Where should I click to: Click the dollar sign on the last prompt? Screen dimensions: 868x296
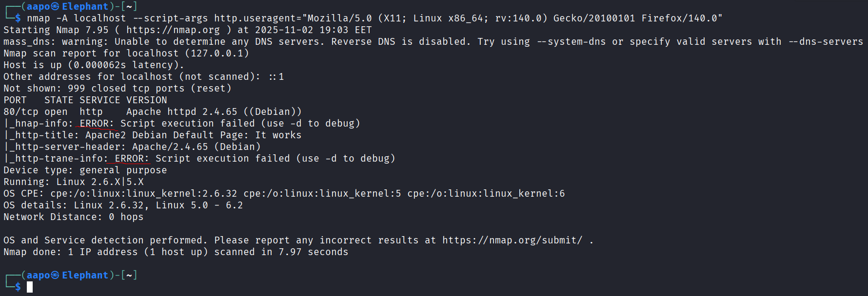[18, 287]
